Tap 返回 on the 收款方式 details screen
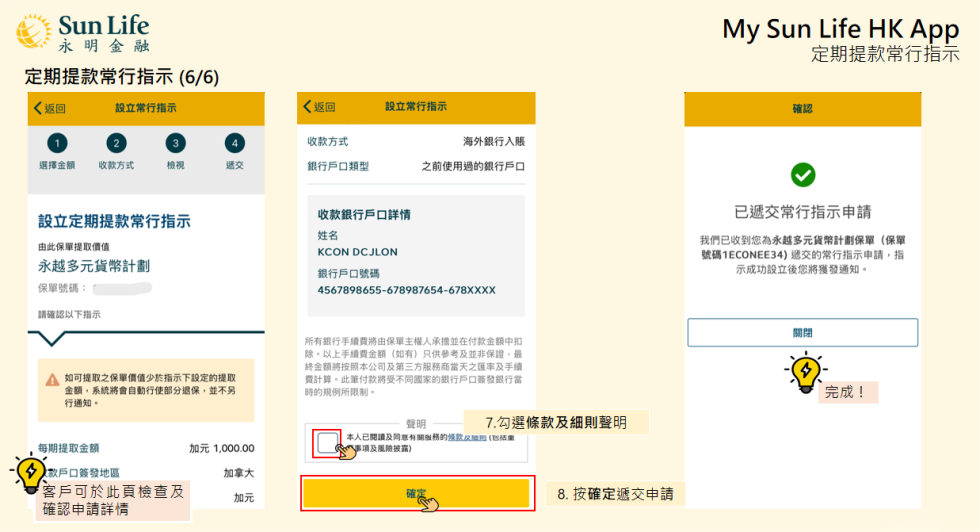The image size is (980, 532). pos(320,107)
